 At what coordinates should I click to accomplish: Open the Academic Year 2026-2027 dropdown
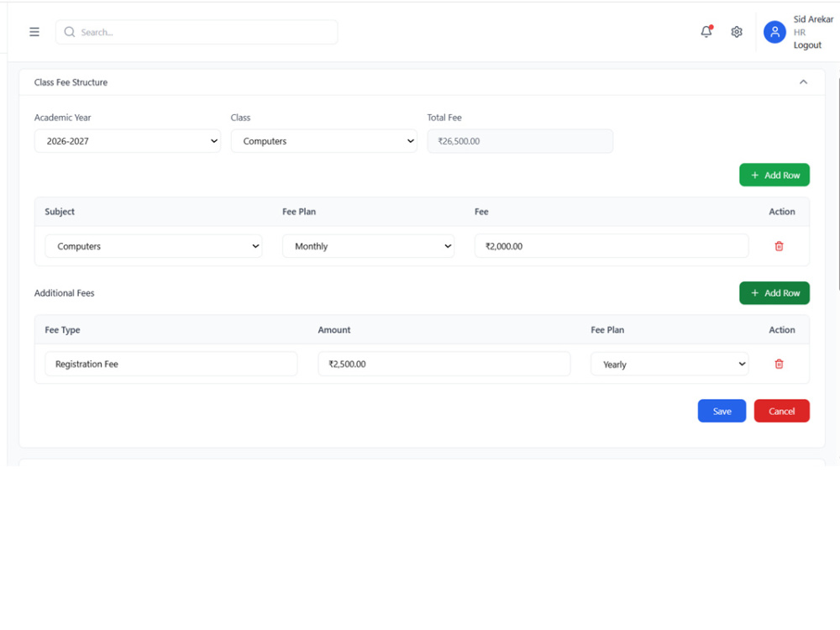click(128, 141)
